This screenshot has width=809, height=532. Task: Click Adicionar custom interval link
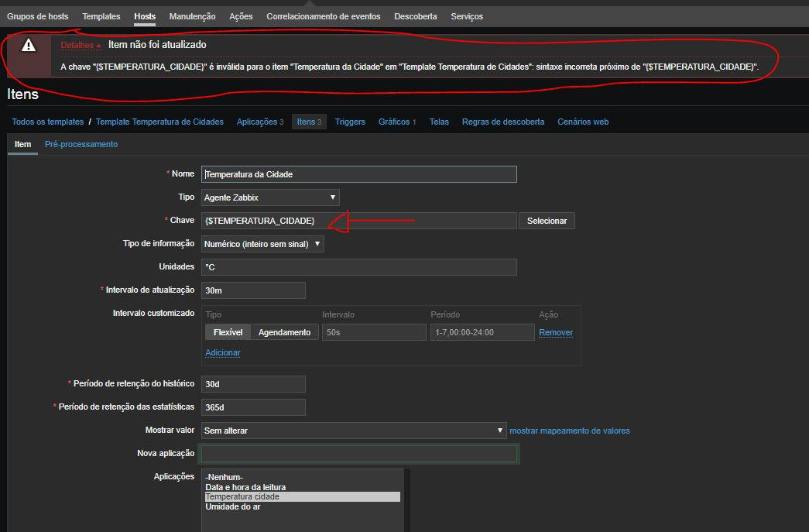click(x=222, y=352)
